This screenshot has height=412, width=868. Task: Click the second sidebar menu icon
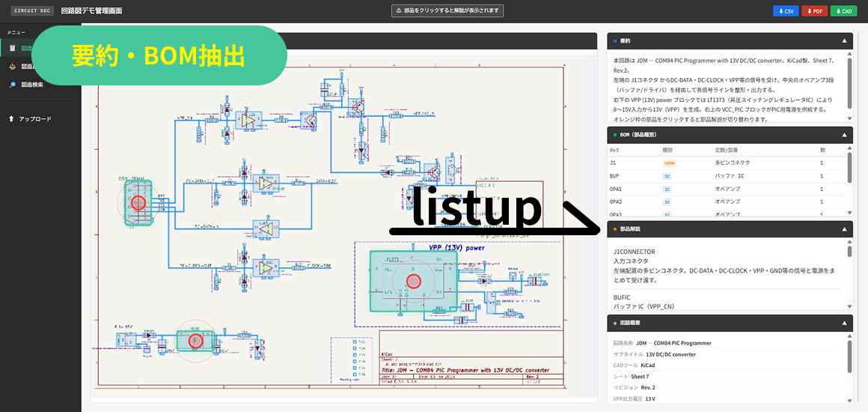pyautogui.click(x=12, y=67)
